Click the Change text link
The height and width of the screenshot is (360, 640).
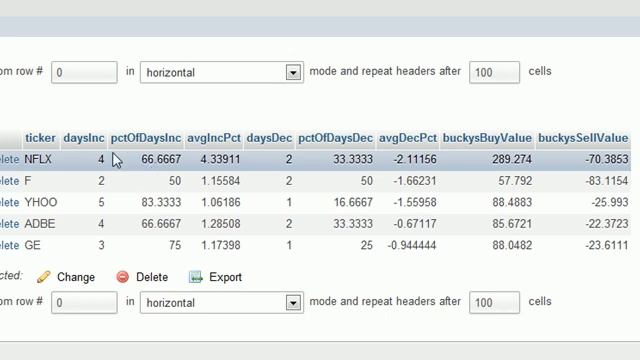click(x=76, y=277)
